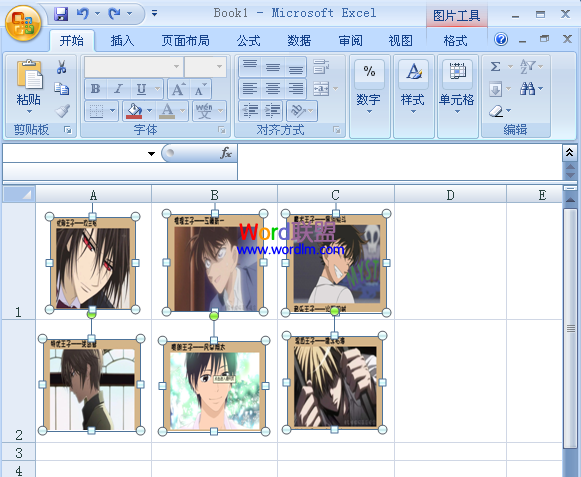Switch to the Review (审阅) tab
Screen dimensions: 581x477
click(351, 40)
